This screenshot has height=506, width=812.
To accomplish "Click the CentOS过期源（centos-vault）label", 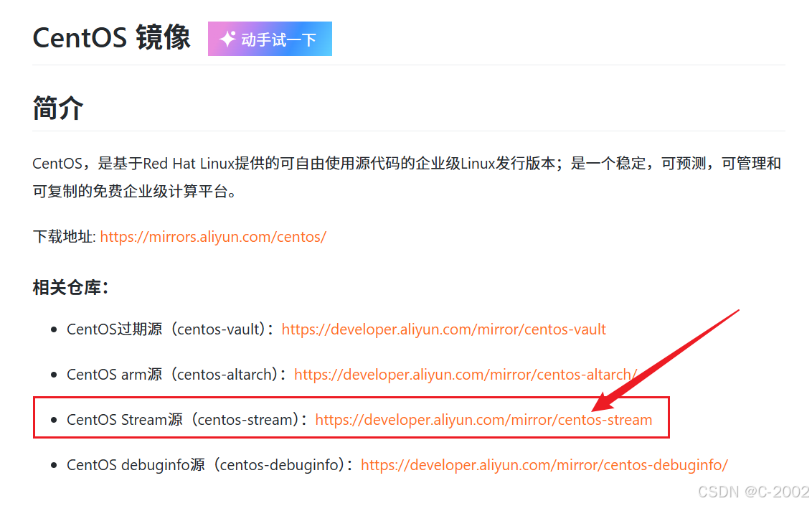I will tap(170, 329).
